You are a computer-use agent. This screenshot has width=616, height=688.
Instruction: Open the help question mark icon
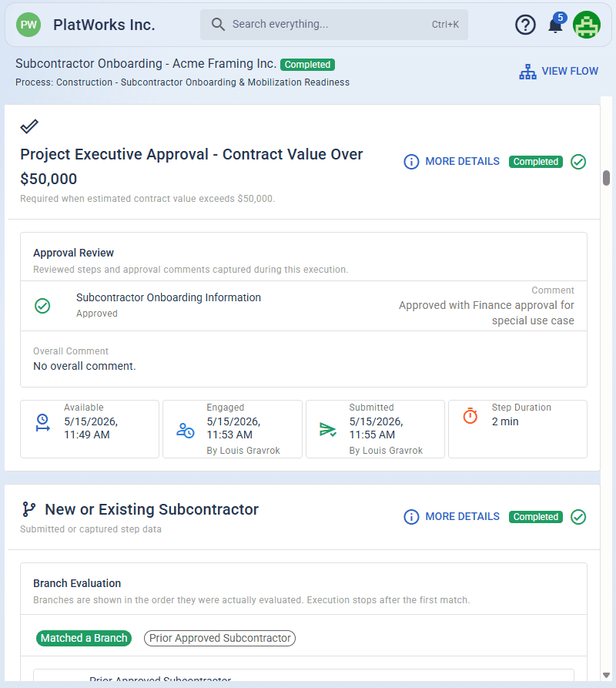[x=525, y=25]
